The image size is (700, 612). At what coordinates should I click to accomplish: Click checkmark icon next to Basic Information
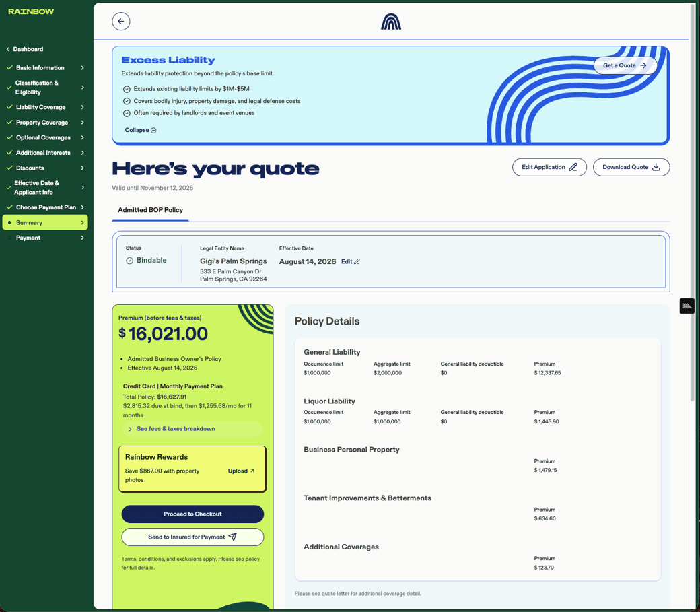click(9, 67)
